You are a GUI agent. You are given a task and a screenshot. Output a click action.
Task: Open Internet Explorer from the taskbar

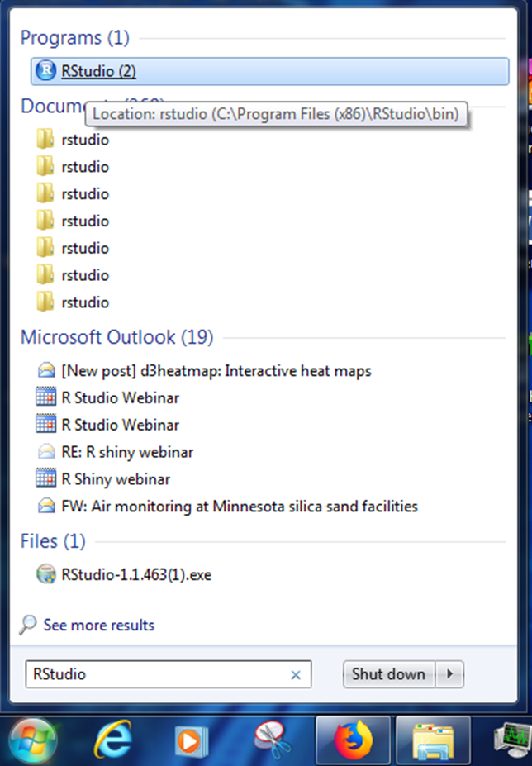[113, 740]
